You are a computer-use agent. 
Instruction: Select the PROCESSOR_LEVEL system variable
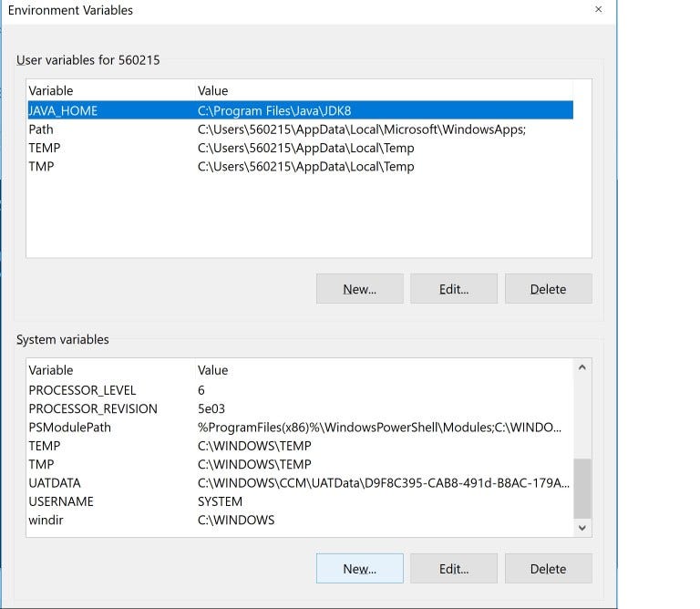click(301, 390)
